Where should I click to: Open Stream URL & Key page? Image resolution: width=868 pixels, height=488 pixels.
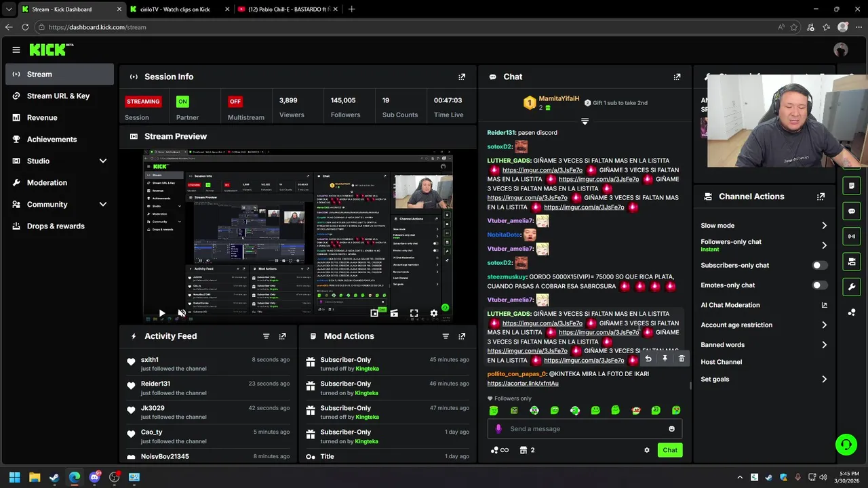(x=60, y=96)
